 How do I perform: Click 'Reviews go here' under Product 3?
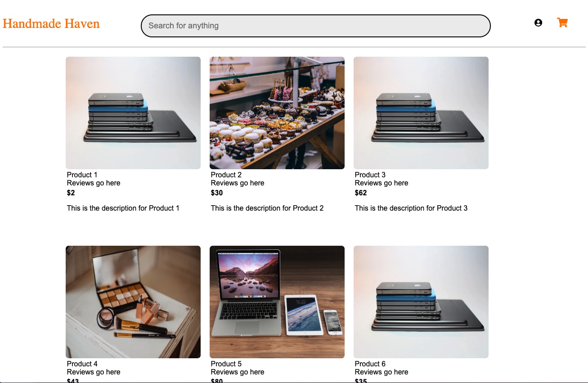(382, 183)
